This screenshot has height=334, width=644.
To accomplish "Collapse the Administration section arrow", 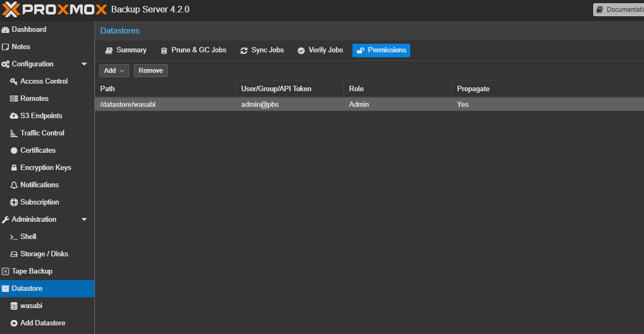I will point(84,220).
